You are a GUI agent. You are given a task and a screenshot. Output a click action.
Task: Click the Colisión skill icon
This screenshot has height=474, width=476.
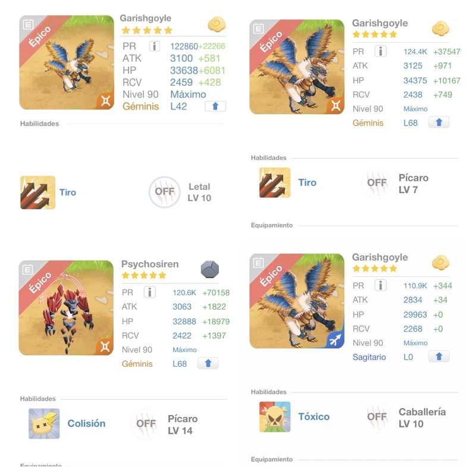pyautogui.click(x=44, y=423)
